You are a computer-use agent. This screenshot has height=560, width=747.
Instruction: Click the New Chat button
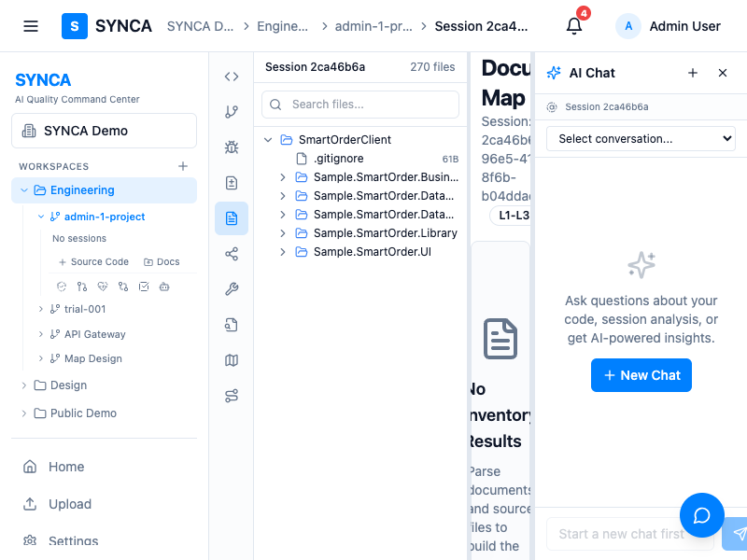coord(641,375)
